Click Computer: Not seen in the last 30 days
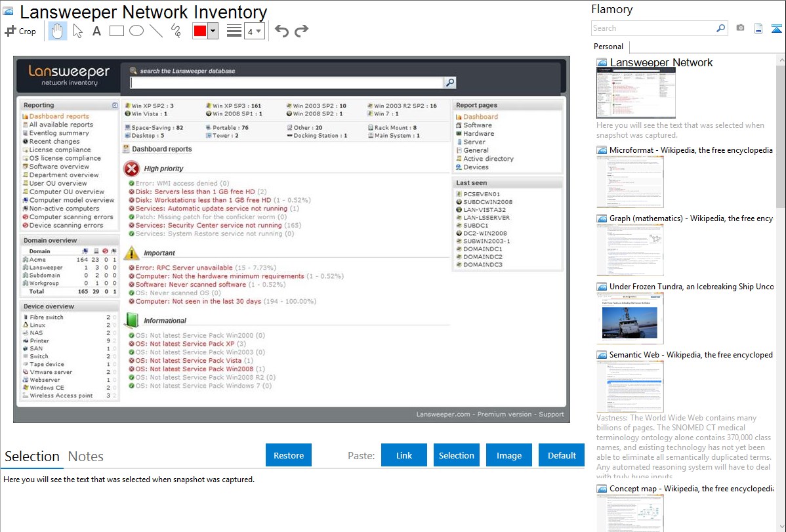Viewport: 786px width, 532px height. click(x=198, y=301)
